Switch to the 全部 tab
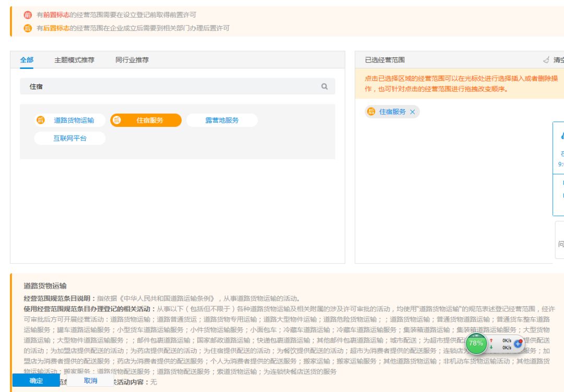Screen dimensions: 564x392 tap(27, 60)
